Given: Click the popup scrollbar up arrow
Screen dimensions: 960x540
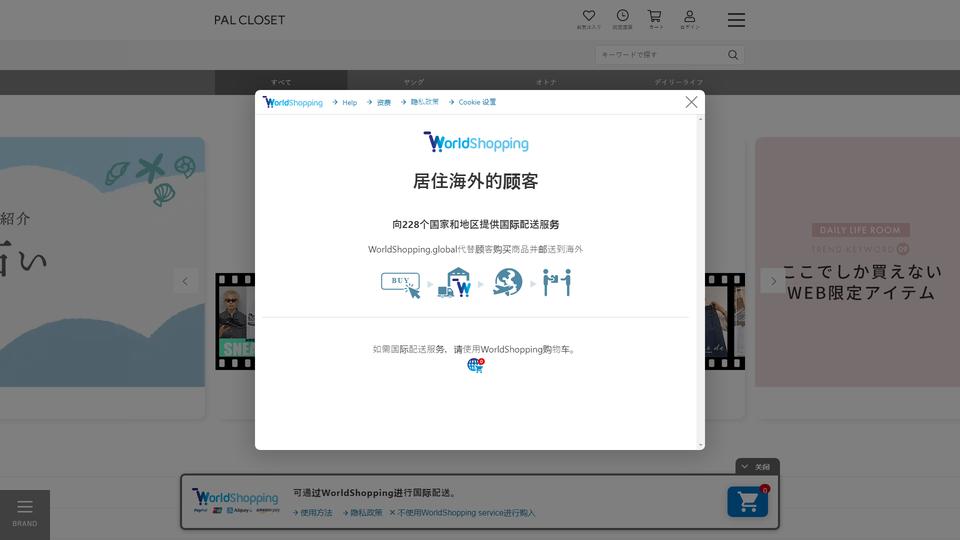Looking at the screenshot, I should pos(700,119).
